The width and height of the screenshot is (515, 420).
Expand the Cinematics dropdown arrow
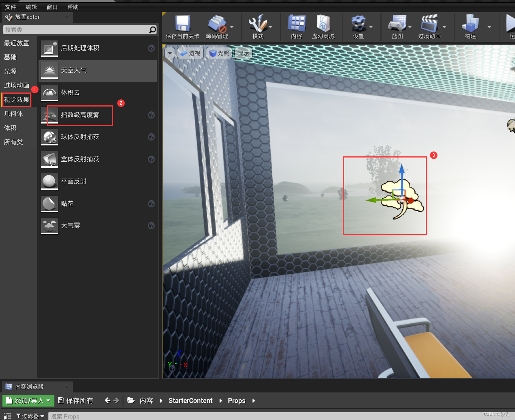coord(444,26)
